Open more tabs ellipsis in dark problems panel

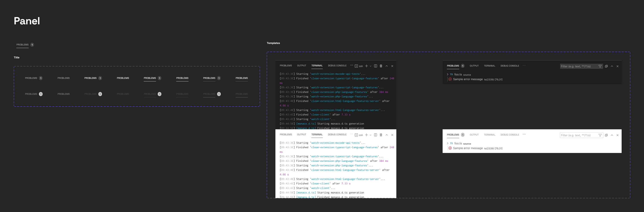[x=524, y=65]
